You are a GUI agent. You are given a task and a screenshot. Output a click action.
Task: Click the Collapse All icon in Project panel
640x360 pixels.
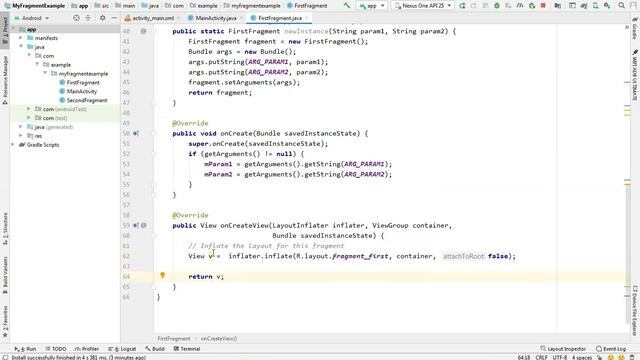pos(88,18)
